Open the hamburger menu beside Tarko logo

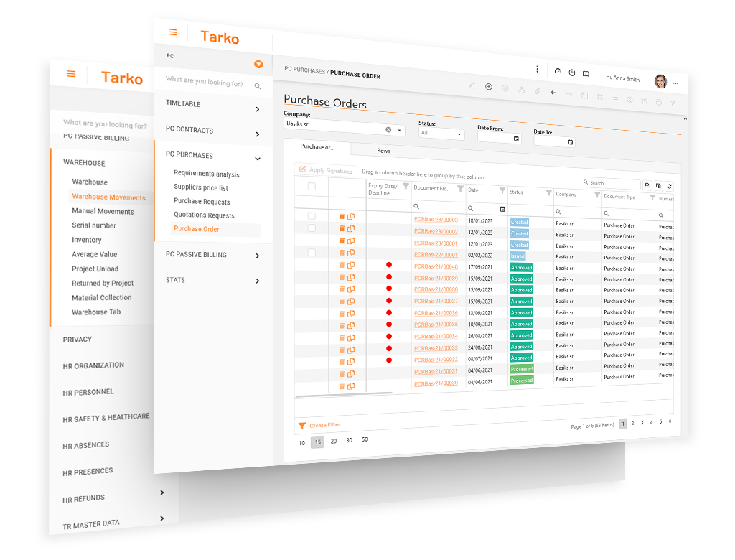pos(172,32)
